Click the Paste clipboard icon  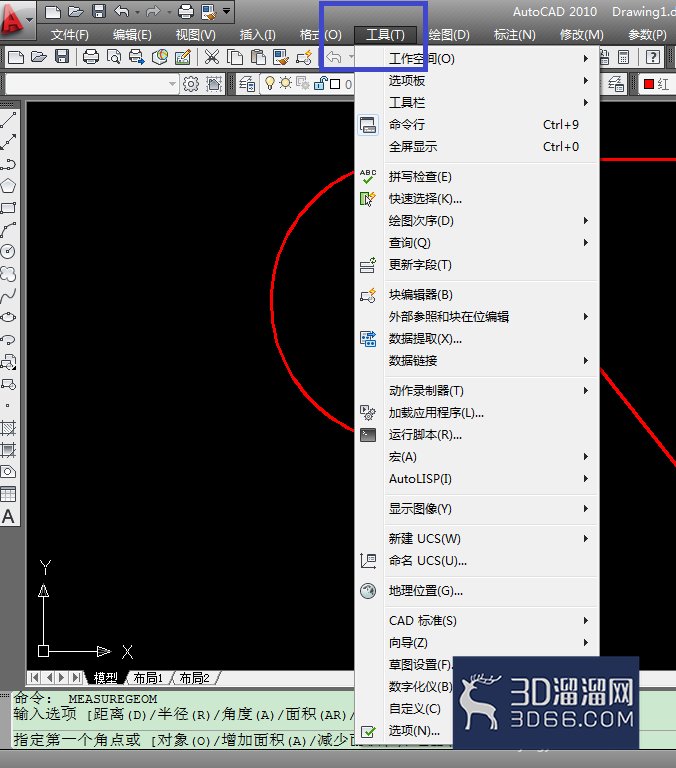pos(258,57)
